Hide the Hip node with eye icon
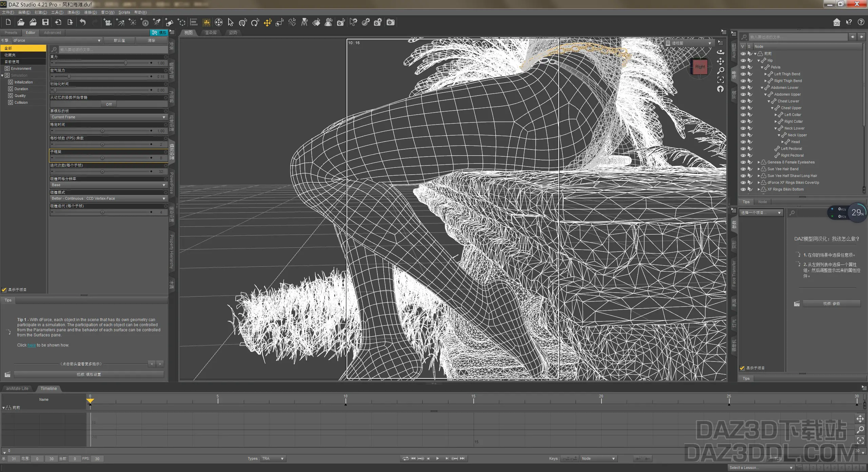 [743, 60]
